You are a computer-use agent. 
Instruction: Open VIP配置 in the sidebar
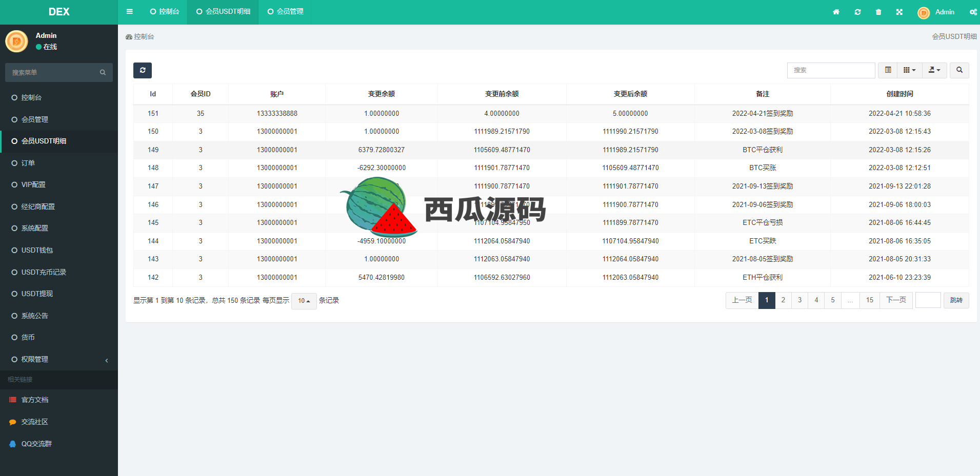tap(59, 184)
